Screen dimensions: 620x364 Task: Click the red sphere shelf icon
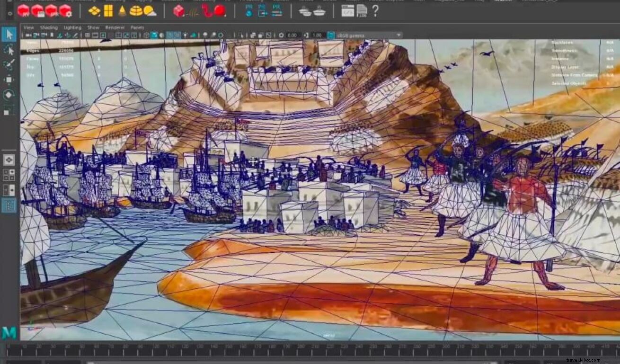(220, 10)
